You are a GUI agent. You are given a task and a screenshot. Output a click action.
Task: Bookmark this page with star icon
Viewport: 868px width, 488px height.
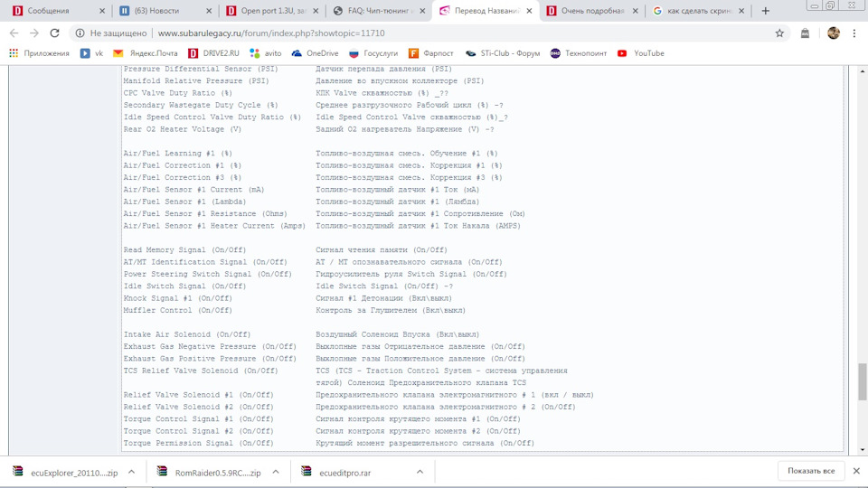click(x=779, y=33)
